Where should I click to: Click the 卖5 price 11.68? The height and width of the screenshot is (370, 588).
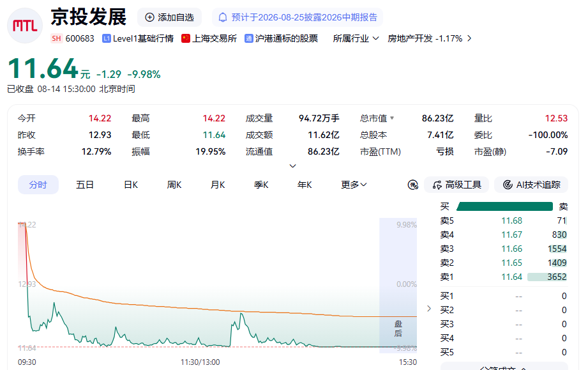coord(511,220)
